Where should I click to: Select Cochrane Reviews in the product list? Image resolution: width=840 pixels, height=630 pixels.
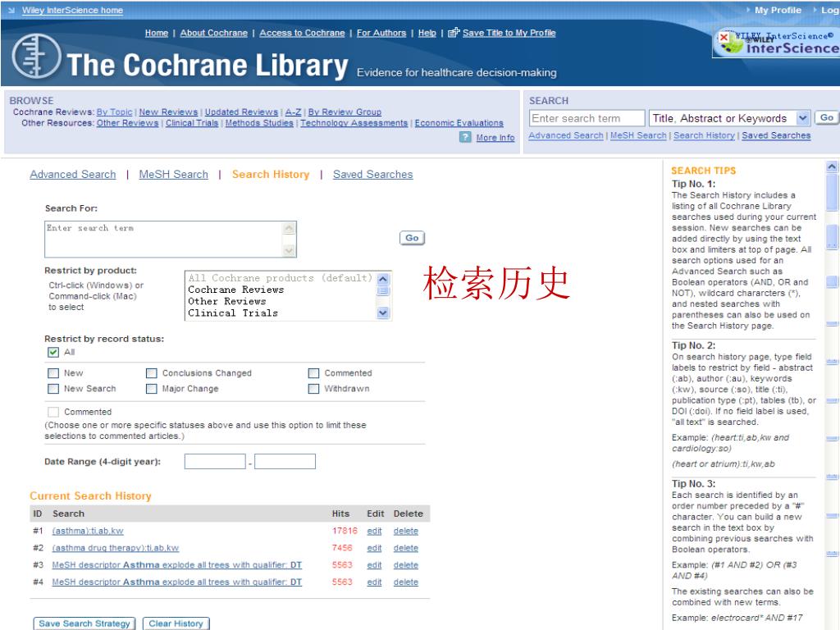coord(235,290)
